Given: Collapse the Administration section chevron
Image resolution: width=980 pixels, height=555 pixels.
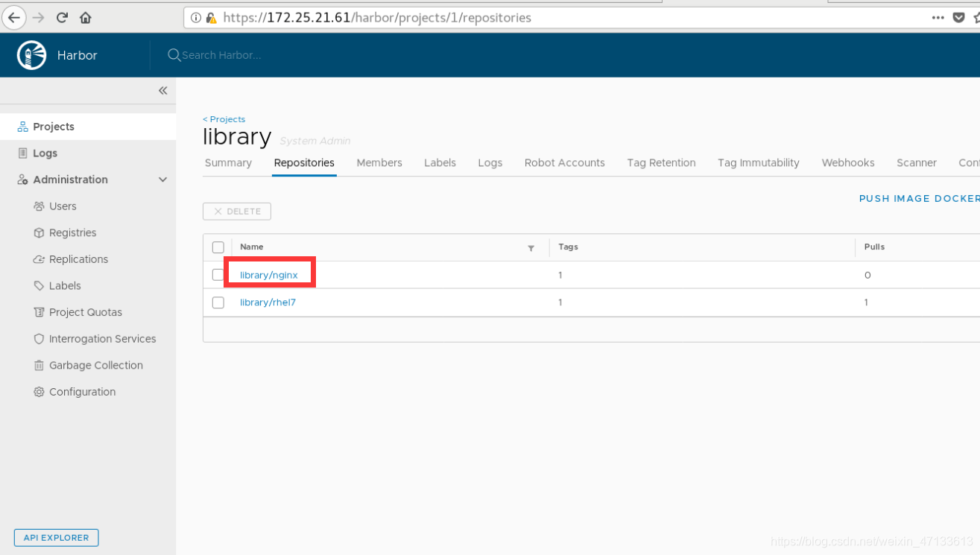Looking at the screenshot, I should pos(162,180).
